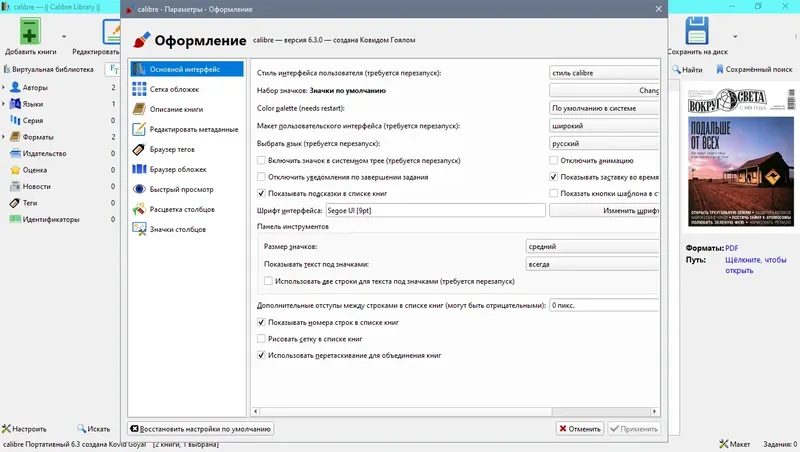Screen dimensions: 800x452
Task: Uncheck show tooltips in book list
Action: [261, 193]
